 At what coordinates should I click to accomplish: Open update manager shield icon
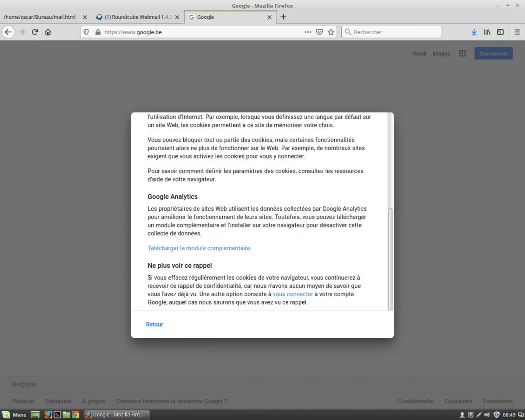(x=497, y=415)
